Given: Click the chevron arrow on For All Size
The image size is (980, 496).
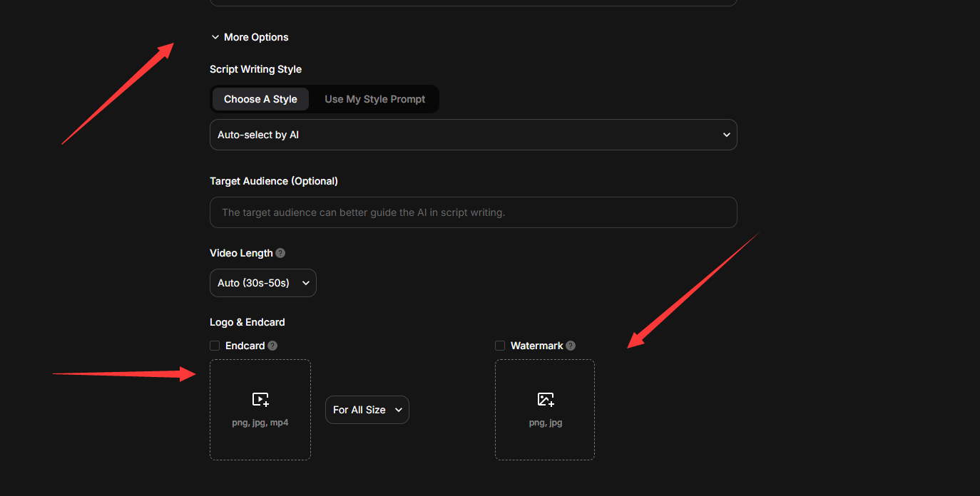Looking at the screenshot, I should [x=398, y=410].
